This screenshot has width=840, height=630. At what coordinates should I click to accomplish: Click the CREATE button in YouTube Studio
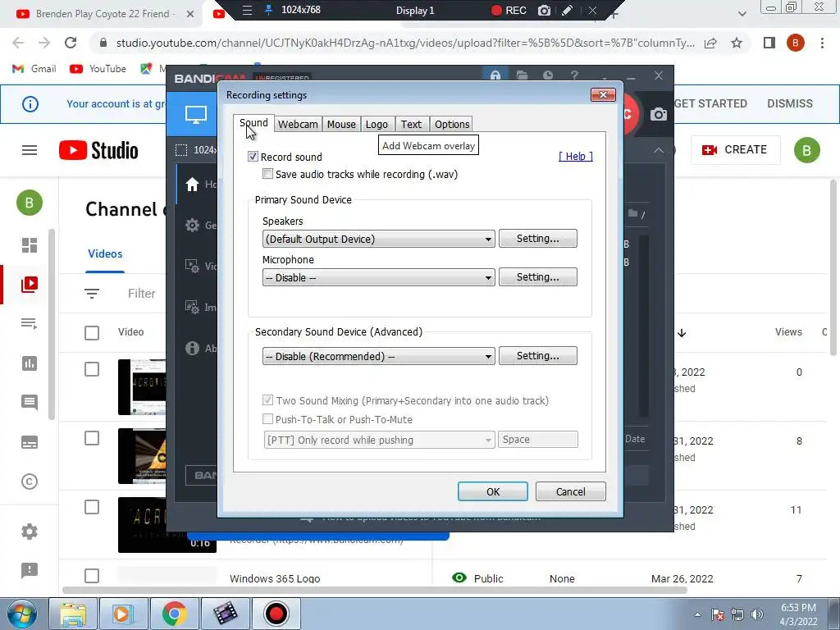(735, 150)
